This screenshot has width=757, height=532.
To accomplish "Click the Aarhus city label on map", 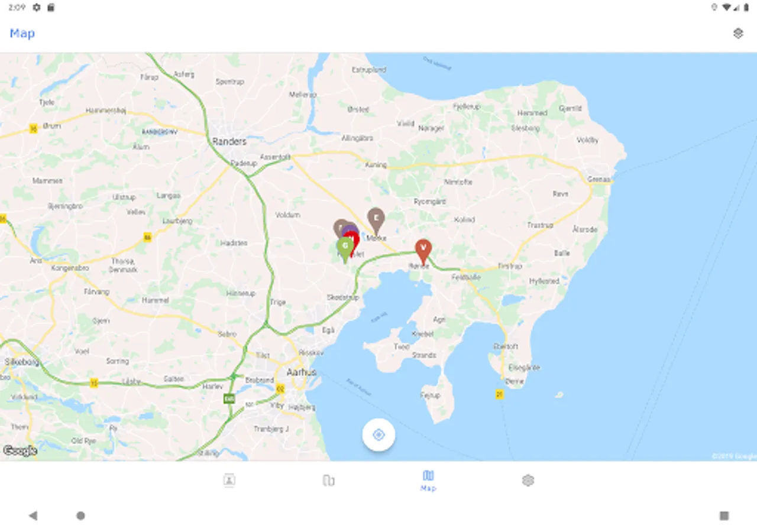I will [302, 372].
